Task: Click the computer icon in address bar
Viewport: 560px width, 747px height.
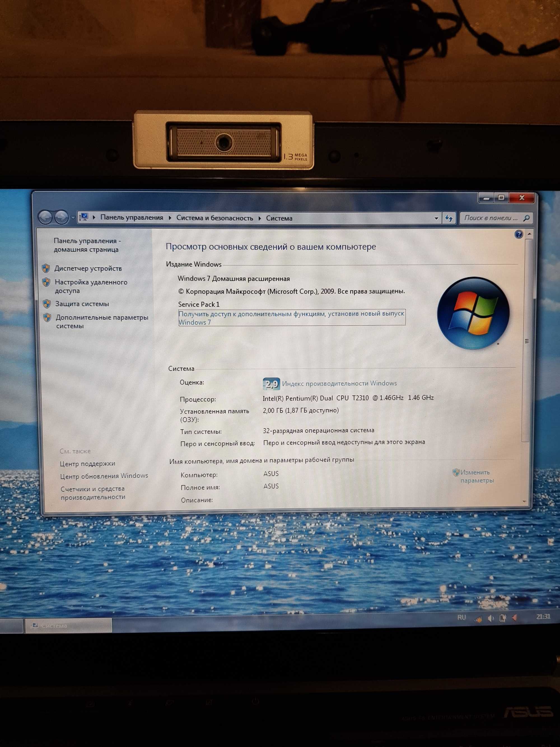Action: point(84,217)
